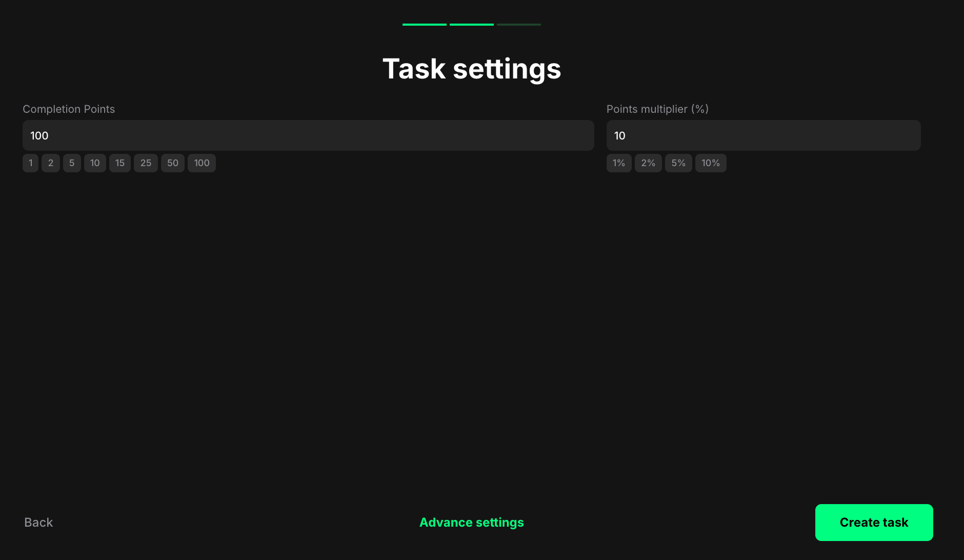Click the second progress step bar

pyautogui.click(x=472, y=25)
